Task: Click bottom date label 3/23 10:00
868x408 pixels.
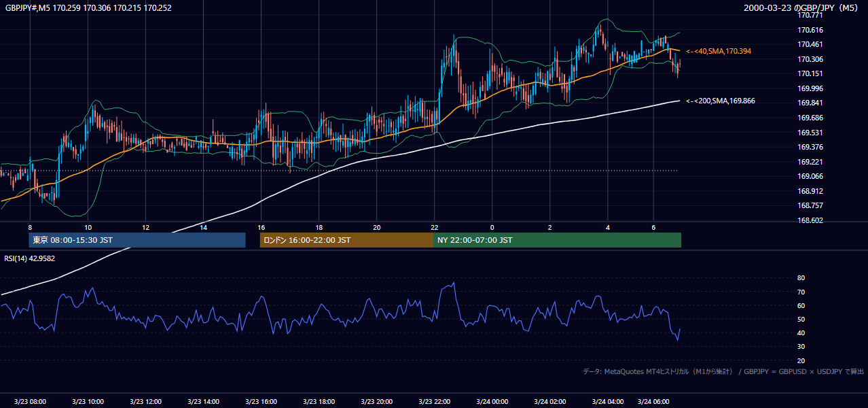Action: coord(88,402)
